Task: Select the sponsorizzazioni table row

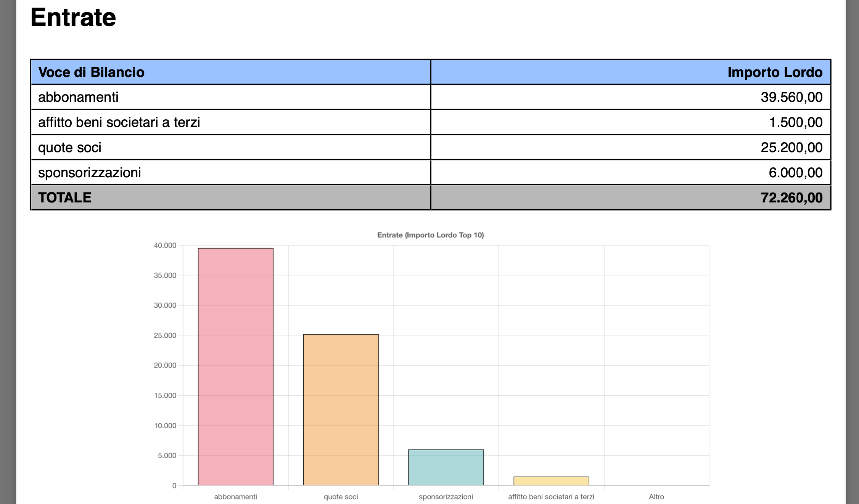Action: [x=90, y=173]
